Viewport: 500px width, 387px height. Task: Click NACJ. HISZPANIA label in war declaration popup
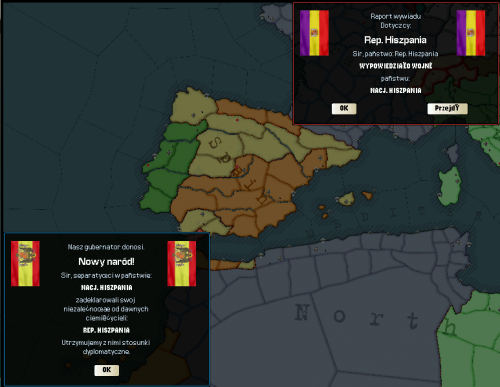(396, 90)
